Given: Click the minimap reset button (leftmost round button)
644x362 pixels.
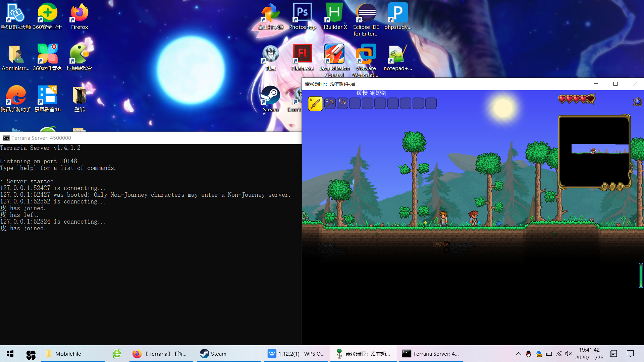Looking at the screenshot, I should [x=605, y=187].
